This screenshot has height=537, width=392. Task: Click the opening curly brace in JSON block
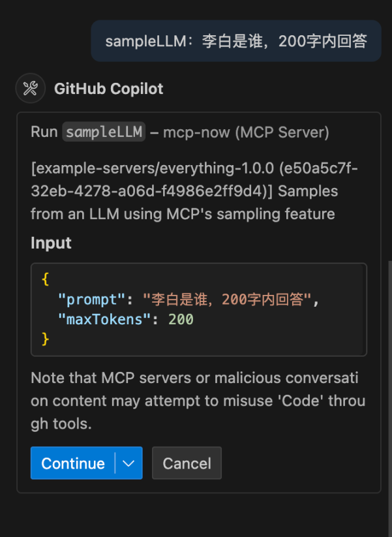pyautogui.click(x=45, y=279)
